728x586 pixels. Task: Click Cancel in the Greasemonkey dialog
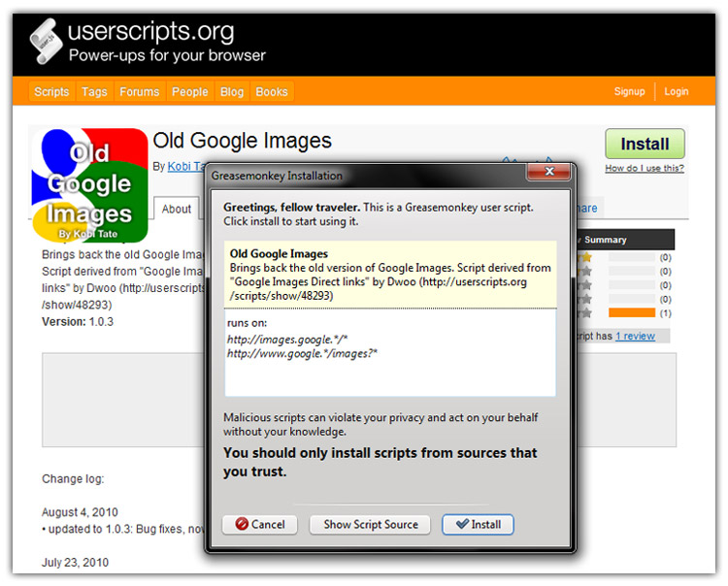tap(260, 524)
